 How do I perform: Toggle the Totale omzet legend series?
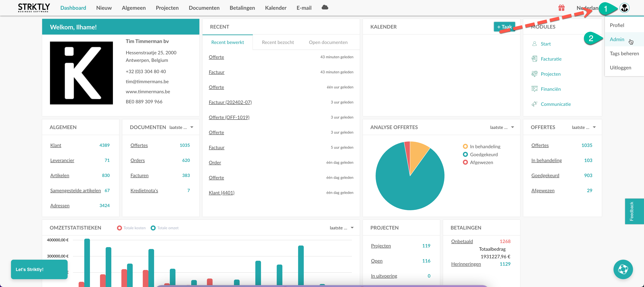(x=165, y=228)
